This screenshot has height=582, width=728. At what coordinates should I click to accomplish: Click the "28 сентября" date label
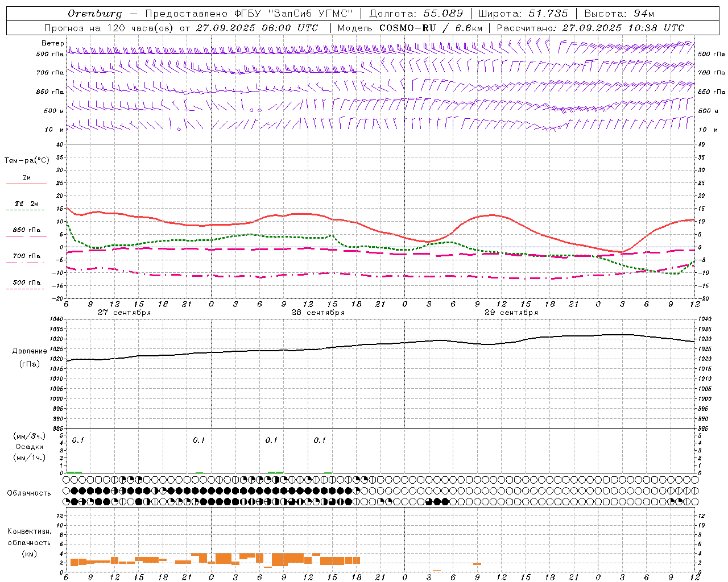click(x=318, y=313)
